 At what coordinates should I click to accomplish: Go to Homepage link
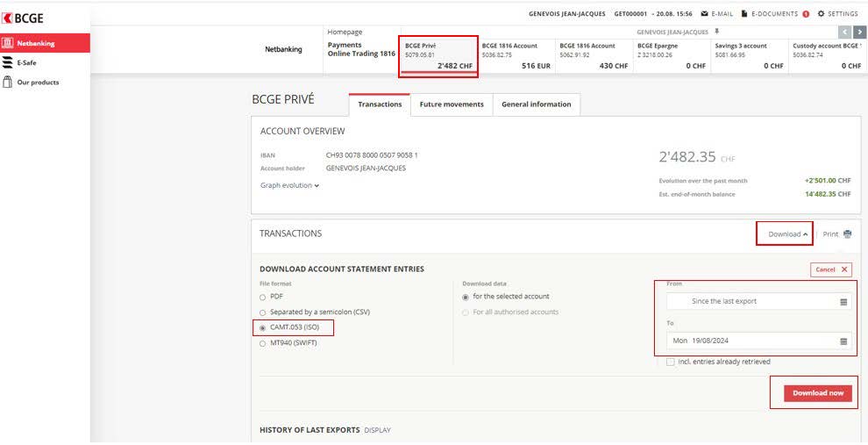click(x=345, y=32)
